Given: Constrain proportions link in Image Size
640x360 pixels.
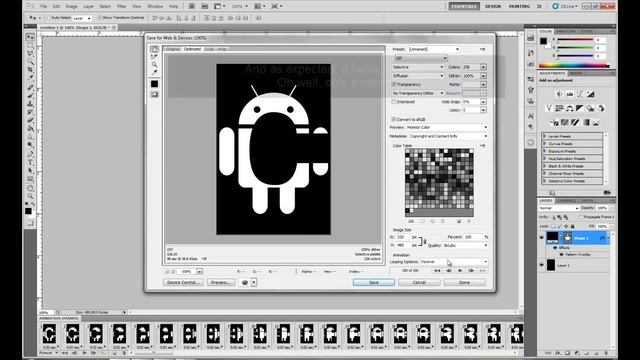Looking at the screenshot, I should coord(422,241).
